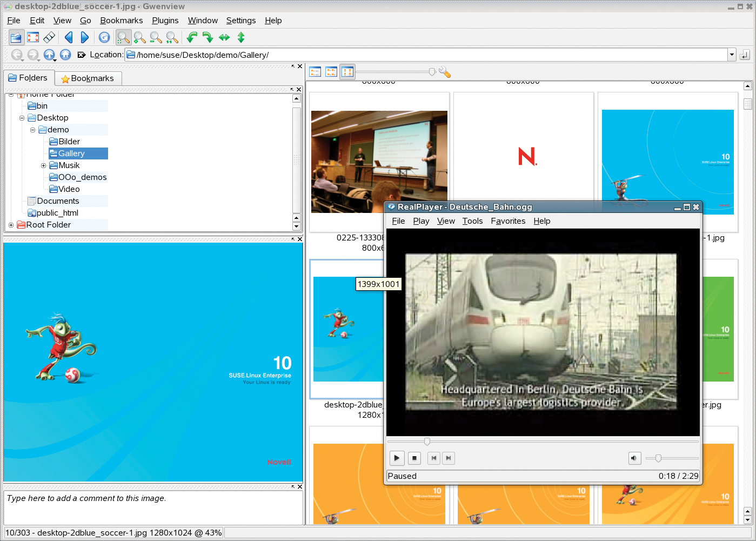Select the Bilder folder in the tree

tap(65, 142)
